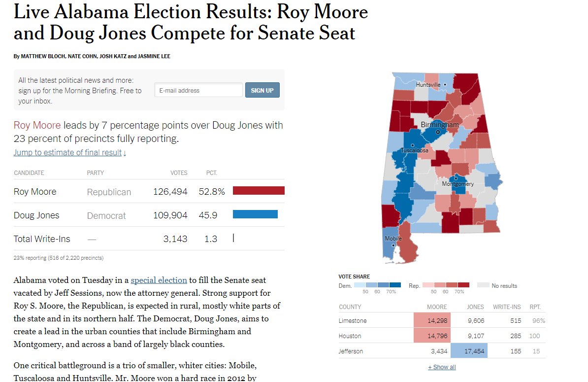
Task: Click the Roy Moore red headline name
Action: point(37,125)
